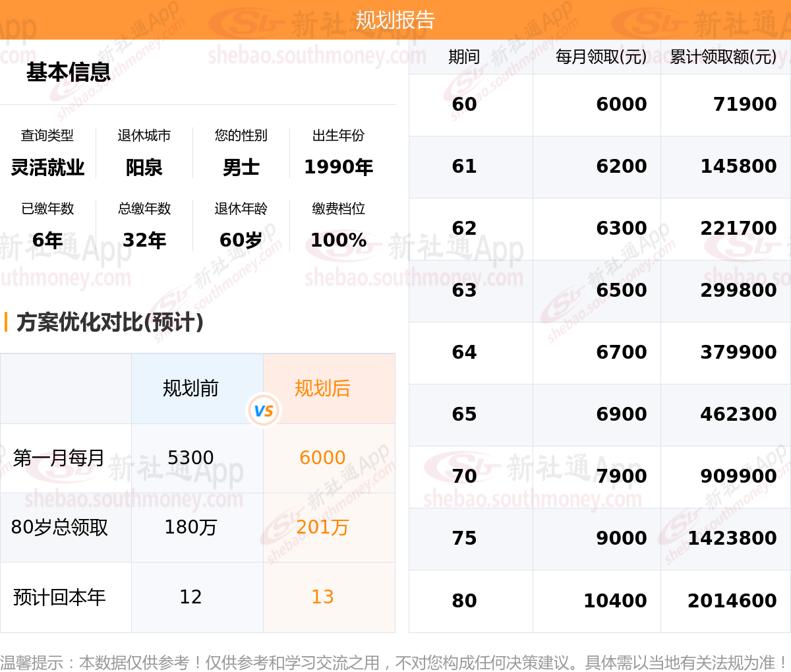Viewport: 791px width, 672px height.
Task: Click the 期间 column header
Action: (464, 57)
